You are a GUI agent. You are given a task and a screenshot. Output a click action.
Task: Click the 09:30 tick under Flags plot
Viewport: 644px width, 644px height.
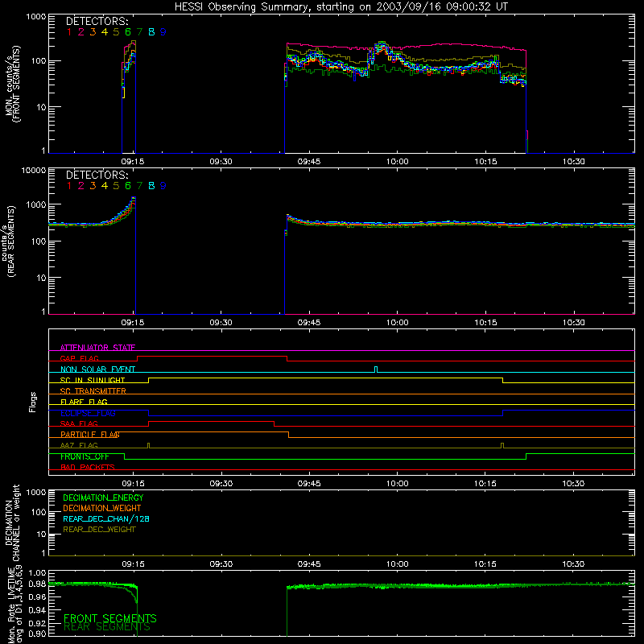[221, 484]
